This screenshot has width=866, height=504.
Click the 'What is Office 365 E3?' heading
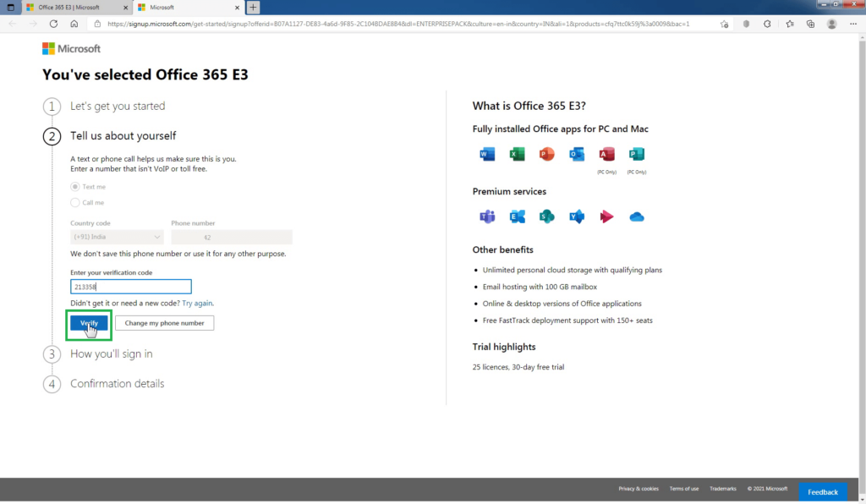pos(529,106)
